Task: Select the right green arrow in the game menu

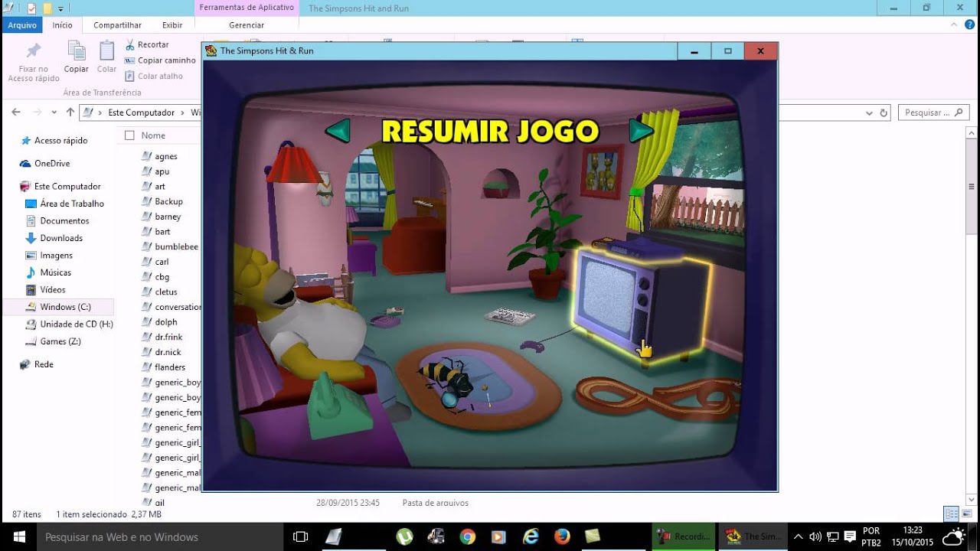Action: [642, 130]
